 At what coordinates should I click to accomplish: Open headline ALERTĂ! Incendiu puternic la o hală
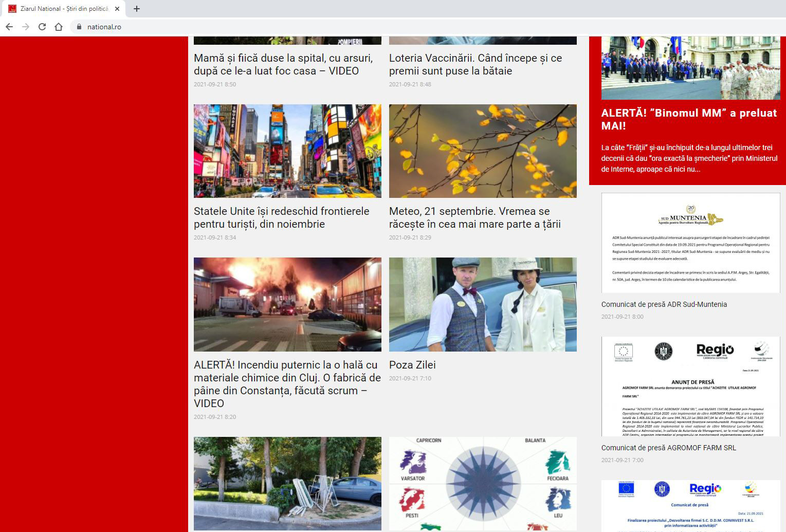287,384
